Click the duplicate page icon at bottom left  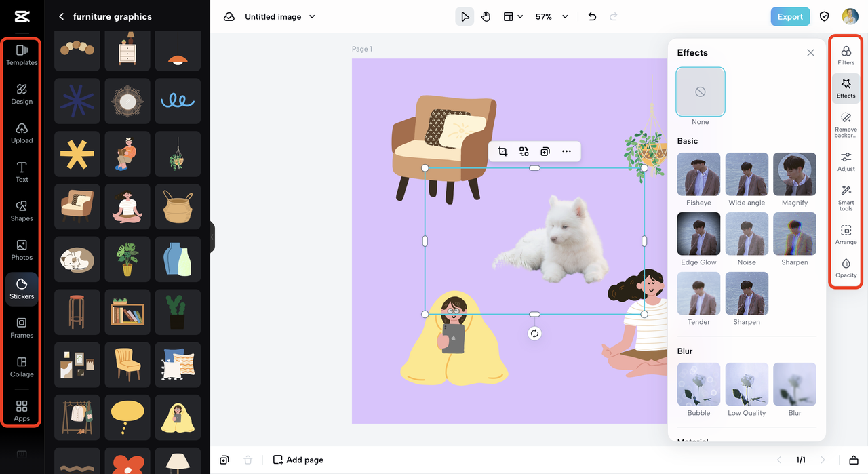point(224,460)
